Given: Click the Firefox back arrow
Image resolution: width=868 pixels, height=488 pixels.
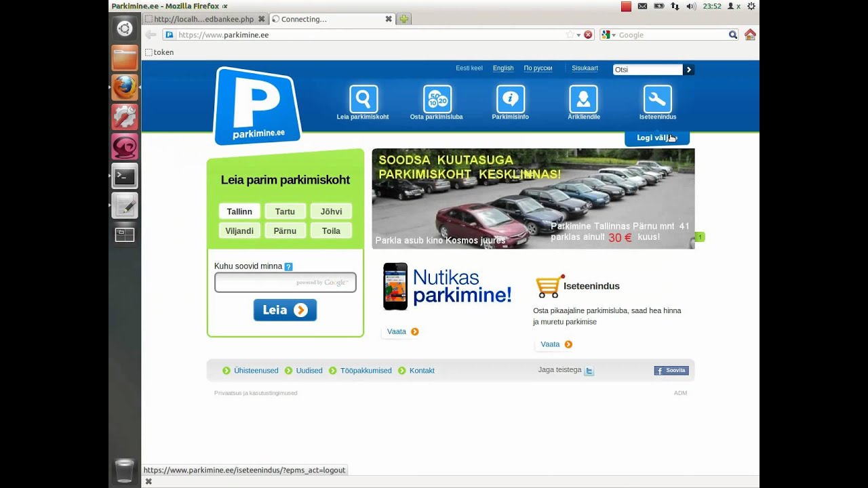Looking at the screenshot, I should pyautogui.click(x=151, y=35).
